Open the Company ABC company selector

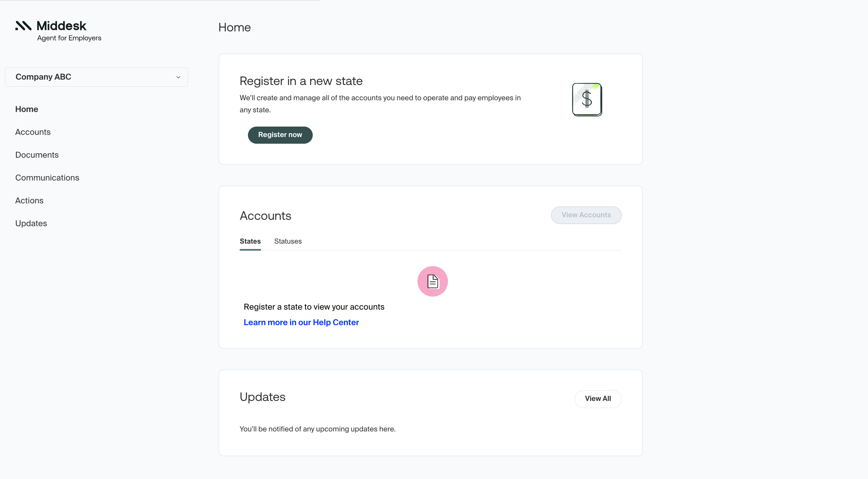[x=96, y=77]
